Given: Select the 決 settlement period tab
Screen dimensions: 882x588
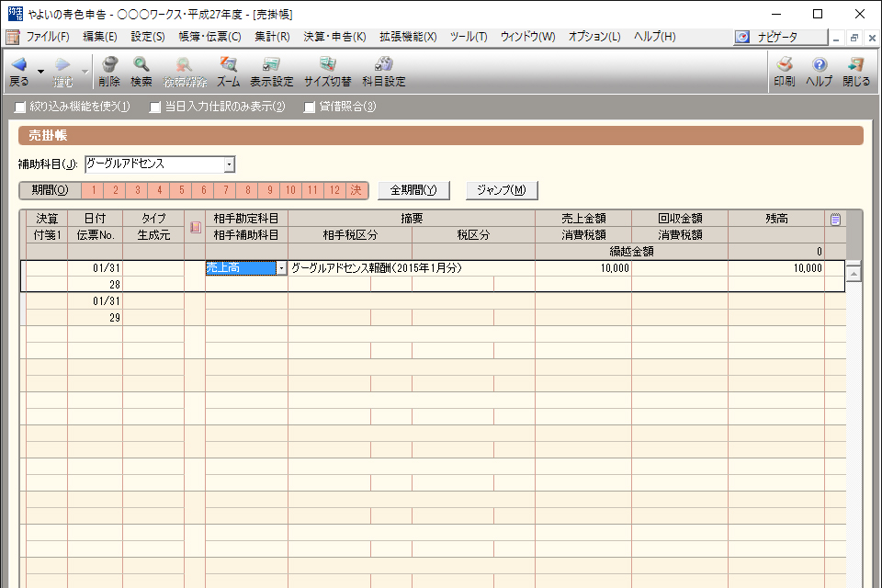Looking at the screenshot, I should click(x=356, y=190).
